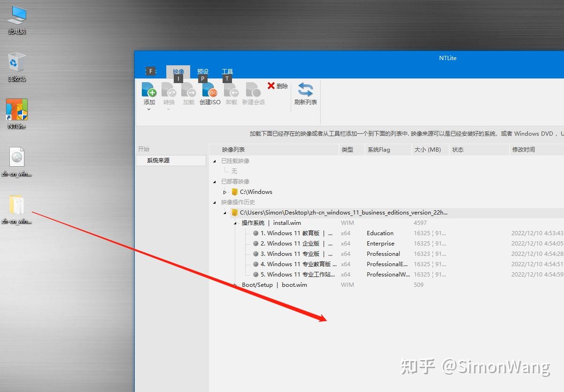The width and height of the screenshot is (564, 392).
Task: Switch to the 工具 ribbon tab
Action: pyautogui.click(x=227, y=71)
